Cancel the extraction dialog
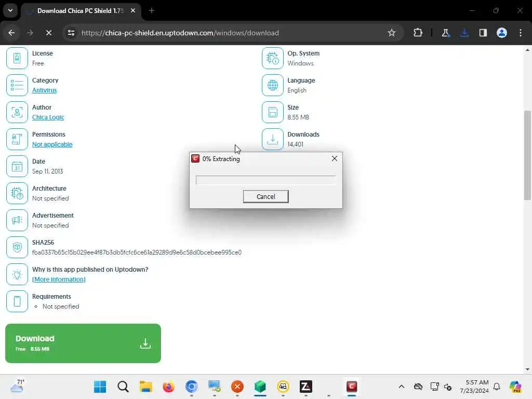The image size is (532, 399). point(265,196)
